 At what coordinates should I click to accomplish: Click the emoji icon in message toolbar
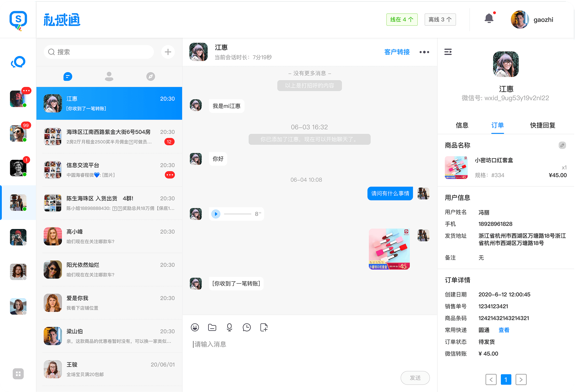pos(195,327)
